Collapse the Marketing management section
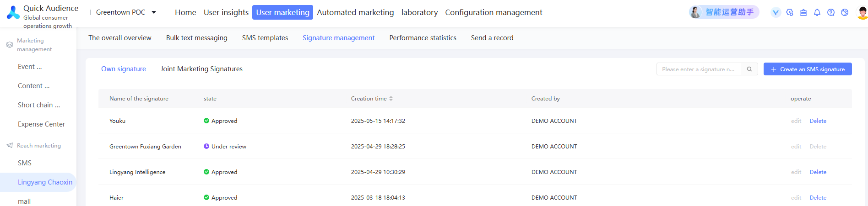The height and width of the screenshot is (206, 868). (x=30, y=45)
